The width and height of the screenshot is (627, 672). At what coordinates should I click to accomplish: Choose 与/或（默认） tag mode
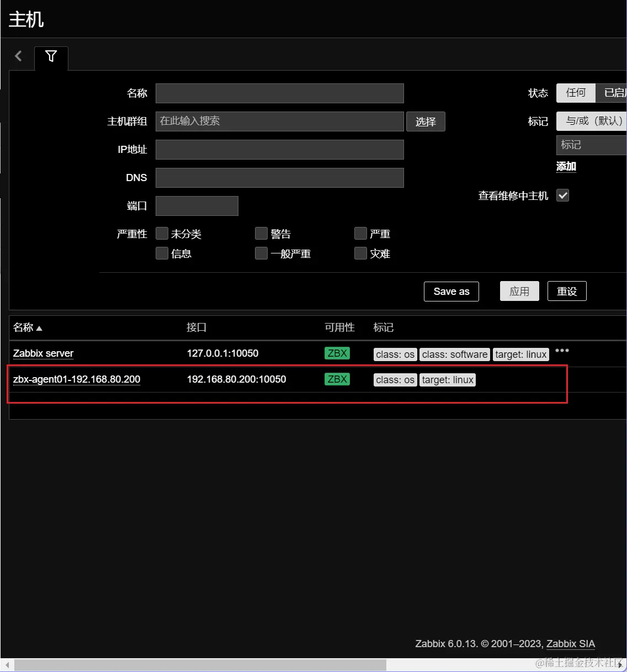pyautogui.click(x=592, y=121)
